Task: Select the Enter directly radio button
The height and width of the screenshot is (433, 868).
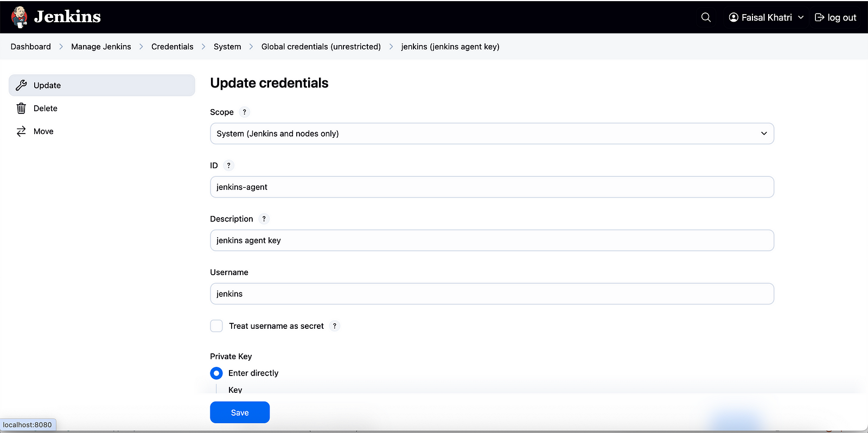Action: tap(216, 373)
